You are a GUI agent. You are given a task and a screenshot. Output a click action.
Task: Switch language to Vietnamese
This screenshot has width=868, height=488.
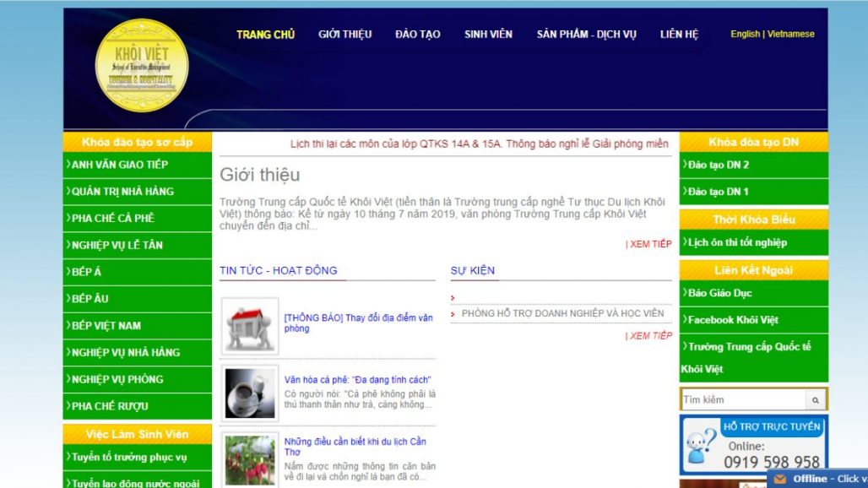click(x=790, y=34)
